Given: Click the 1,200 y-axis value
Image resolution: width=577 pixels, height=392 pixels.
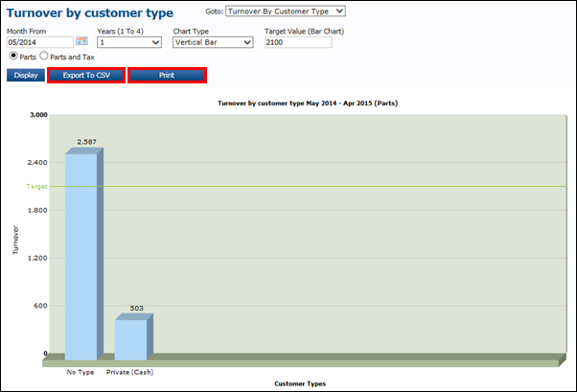Looking at the screenshot, I should click(x=37, y=258).
